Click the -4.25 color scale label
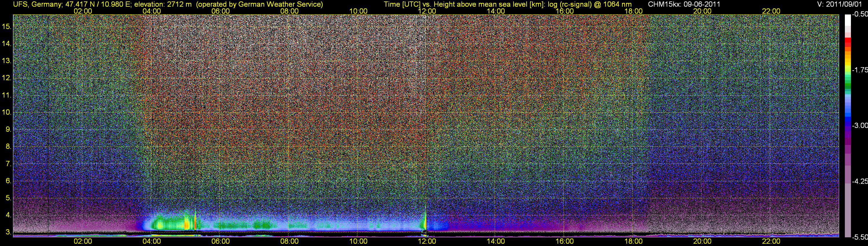This screenshot has width=868, height=246. (x=860, y=181)
